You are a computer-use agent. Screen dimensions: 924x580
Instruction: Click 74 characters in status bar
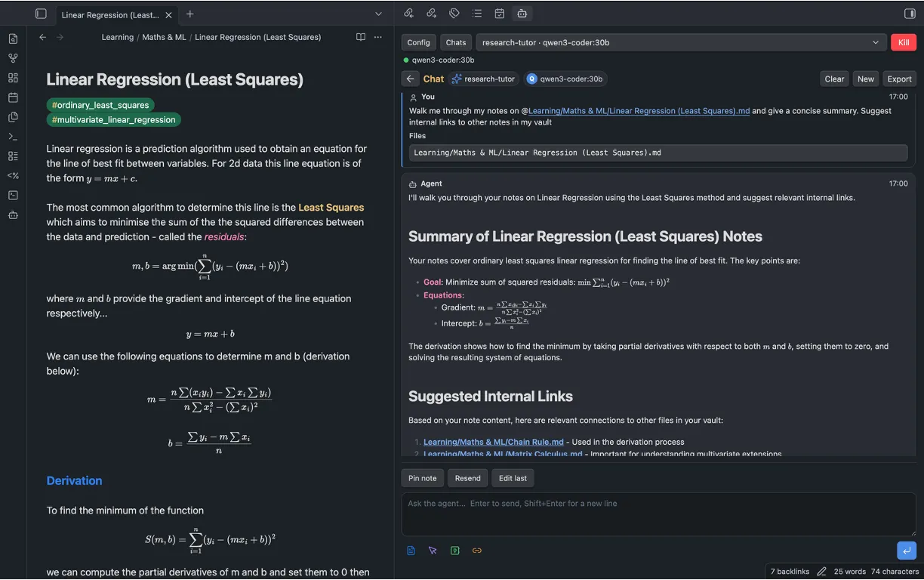[x=895, y=572]
